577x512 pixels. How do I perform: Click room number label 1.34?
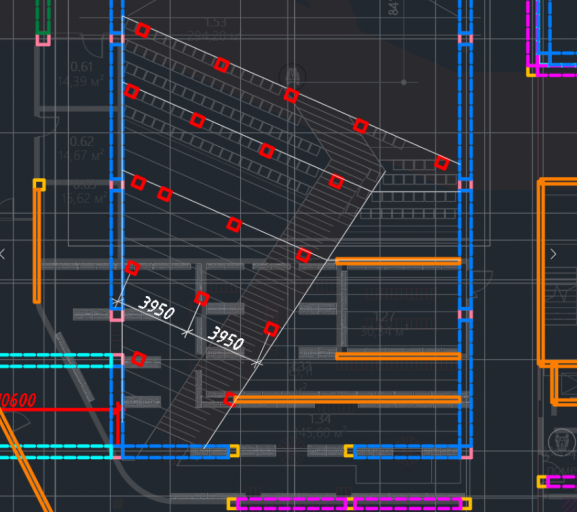(x=320, y=419)
